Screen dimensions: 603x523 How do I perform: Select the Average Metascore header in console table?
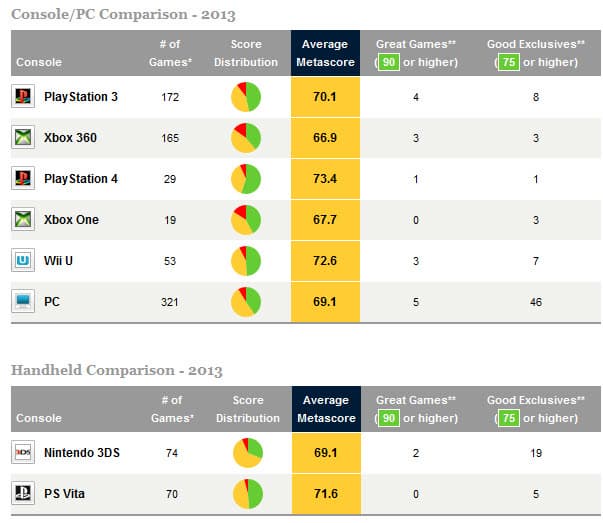[324, 52]
